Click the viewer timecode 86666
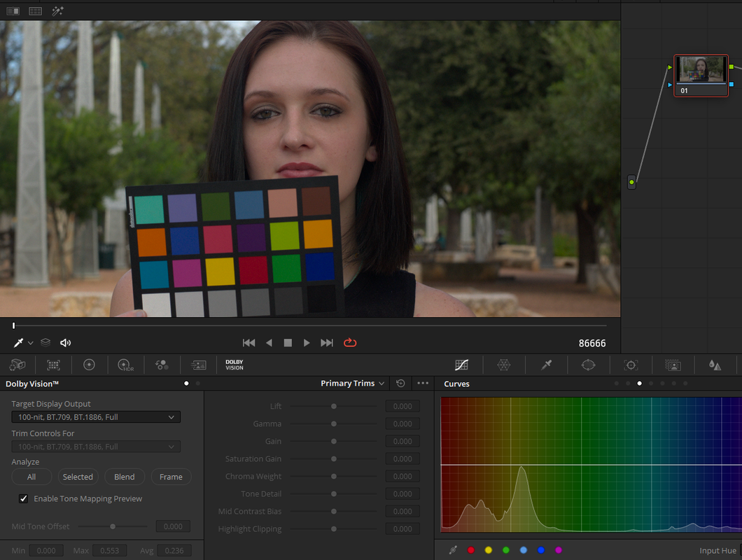742x560 pixels. tap(592, 343)
